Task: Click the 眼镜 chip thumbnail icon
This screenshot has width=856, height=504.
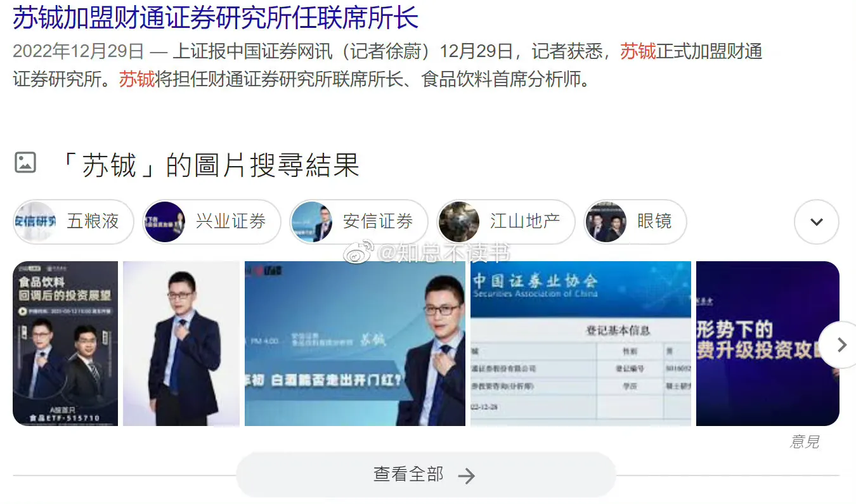Action: pos(606,222)
